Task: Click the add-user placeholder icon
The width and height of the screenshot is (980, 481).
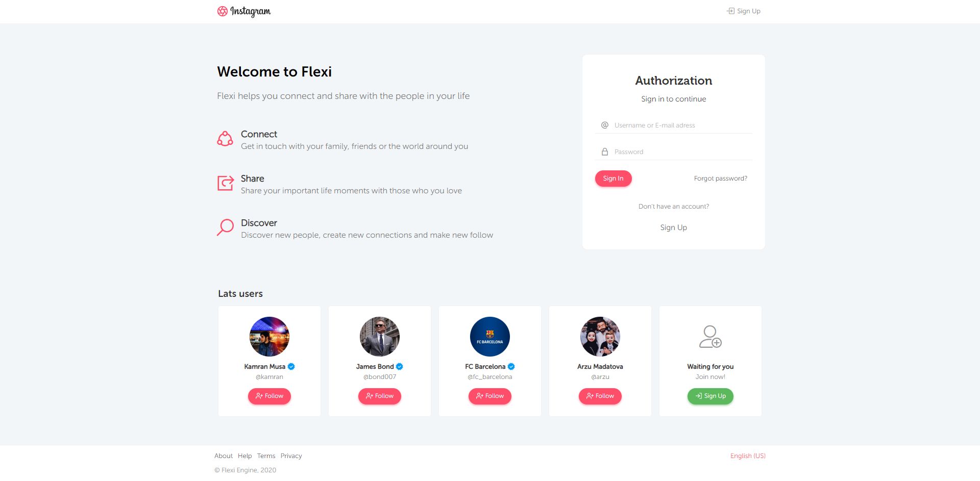Action: 710,337
